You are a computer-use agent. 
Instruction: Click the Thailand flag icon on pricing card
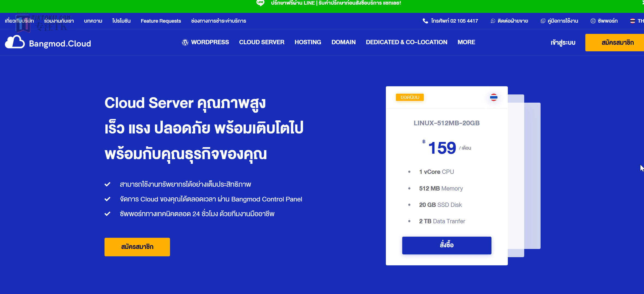494,97
